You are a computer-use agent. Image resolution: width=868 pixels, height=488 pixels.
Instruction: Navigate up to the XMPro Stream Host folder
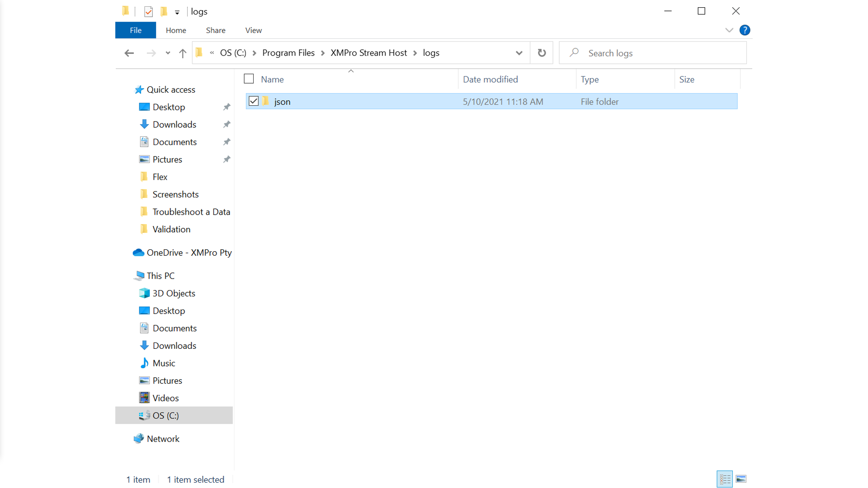pyautogui.click(x=182, y=53)
